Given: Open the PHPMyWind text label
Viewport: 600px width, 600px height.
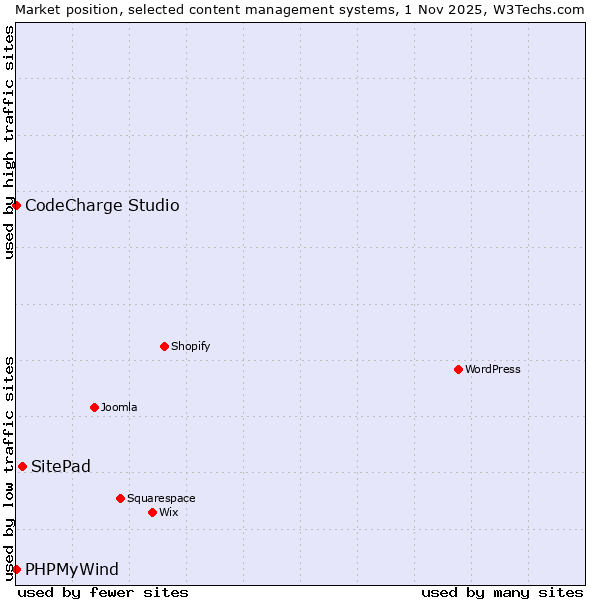Looking at the screenshot, I should click(x=72, y=570).
